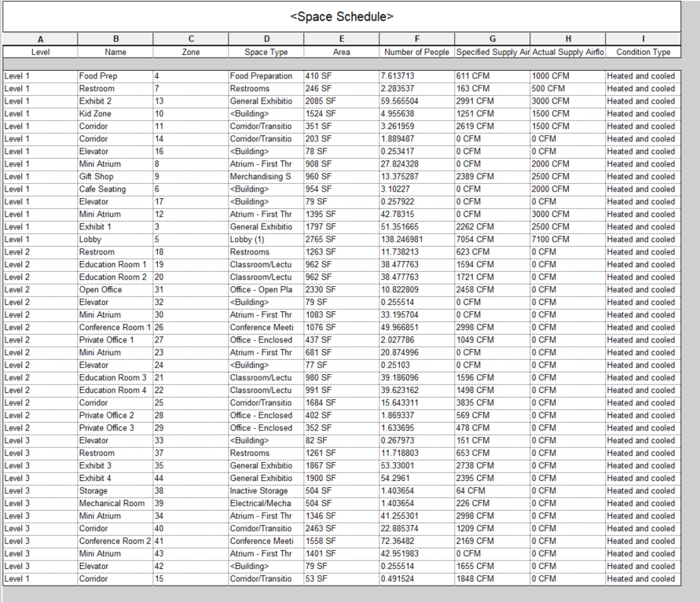The height and width of the screenshot is (602, 700).
Task: Click the Name column heading
Action: click(115, 52)
